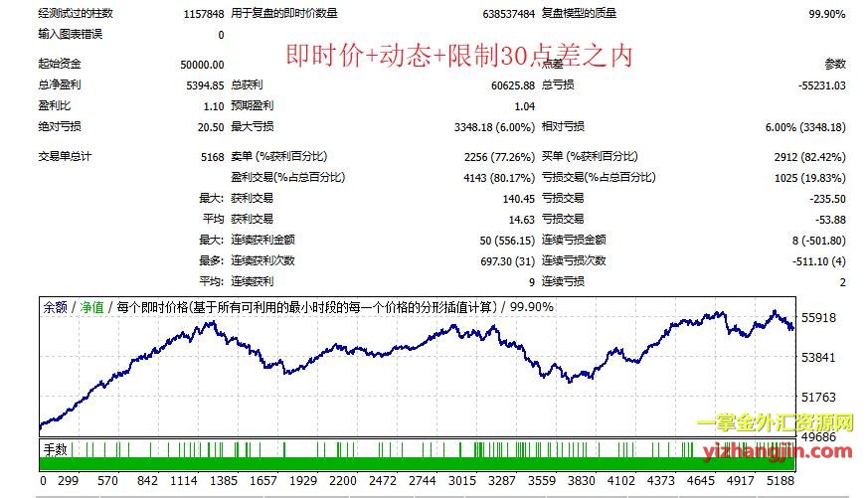Select the 最大亏损 3348.18 (6.00%) value
The image size is (868, 498).
[493, 126]
